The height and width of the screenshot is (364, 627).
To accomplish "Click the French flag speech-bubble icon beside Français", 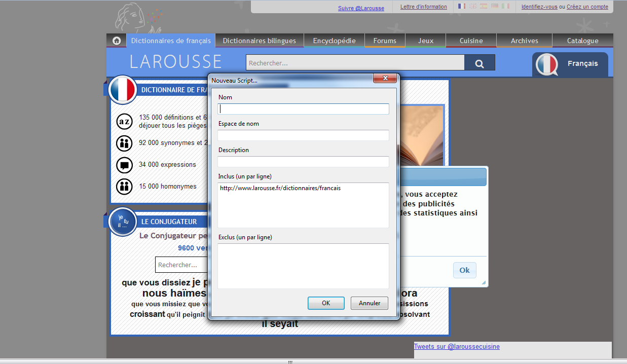I will click(x=546, y=64).
